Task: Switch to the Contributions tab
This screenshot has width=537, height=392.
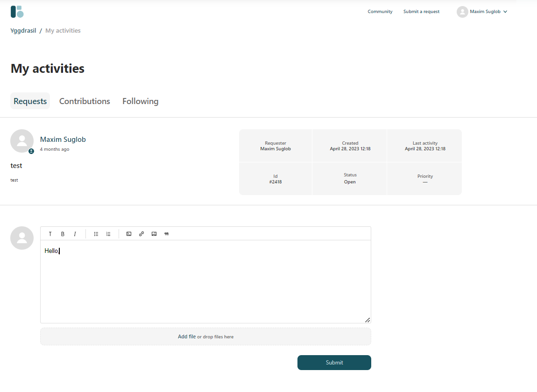Action: [x=85, y=101]
